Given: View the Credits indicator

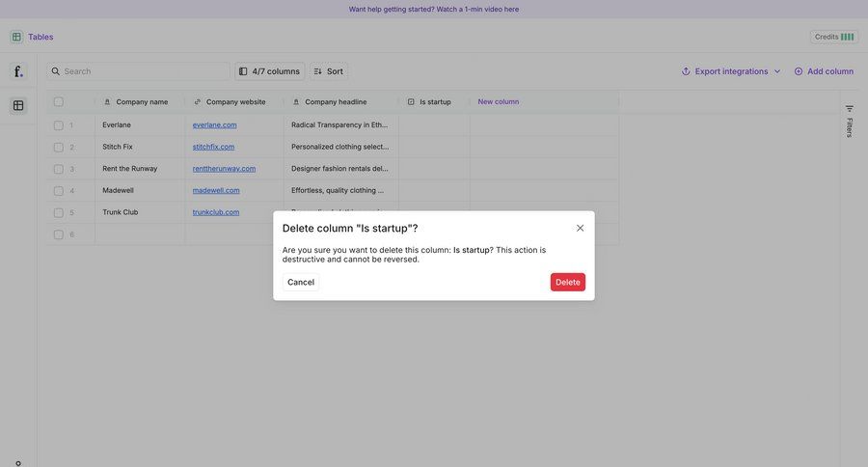Looking at the screenshot, I should pyautogui.click(x=834, y=37).
